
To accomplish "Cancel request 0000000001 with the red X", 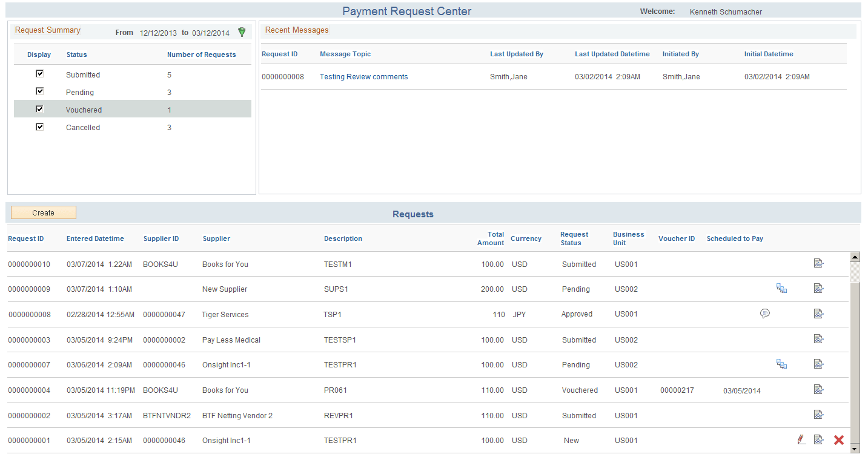I will click(x=839, y=440).
